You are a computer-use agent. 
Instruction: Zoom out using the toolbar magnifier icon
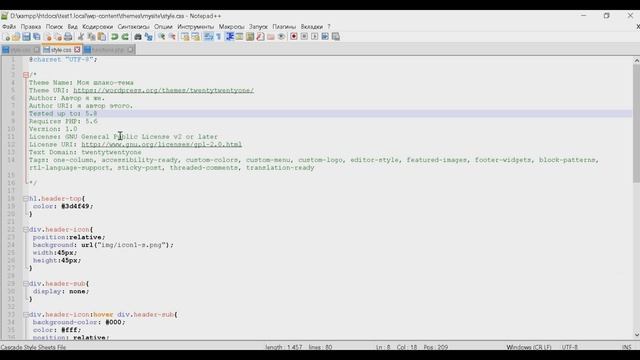pyautogui.click(x=172, y=37)
